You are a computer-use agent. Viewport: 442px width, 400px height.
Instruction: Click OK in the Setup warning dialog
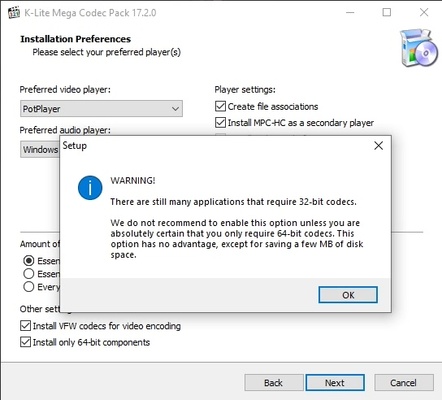point(348,295)
